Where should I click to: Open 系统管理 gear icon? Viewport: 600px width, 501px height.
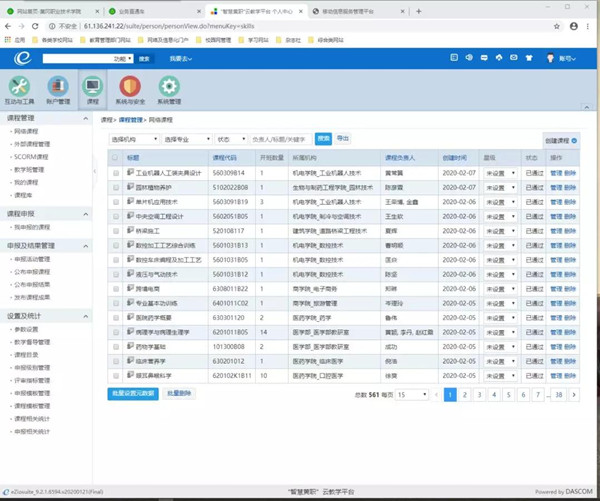coord(169,89)
